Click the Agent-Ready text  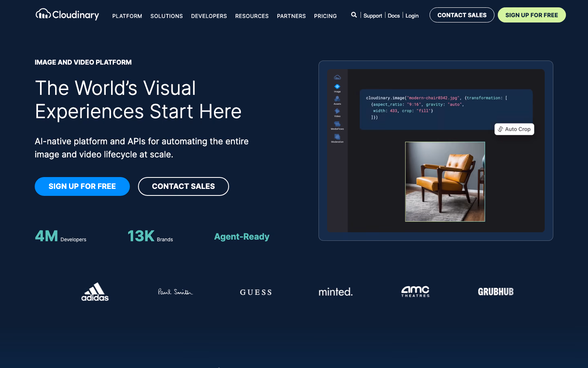click(242, 236)
